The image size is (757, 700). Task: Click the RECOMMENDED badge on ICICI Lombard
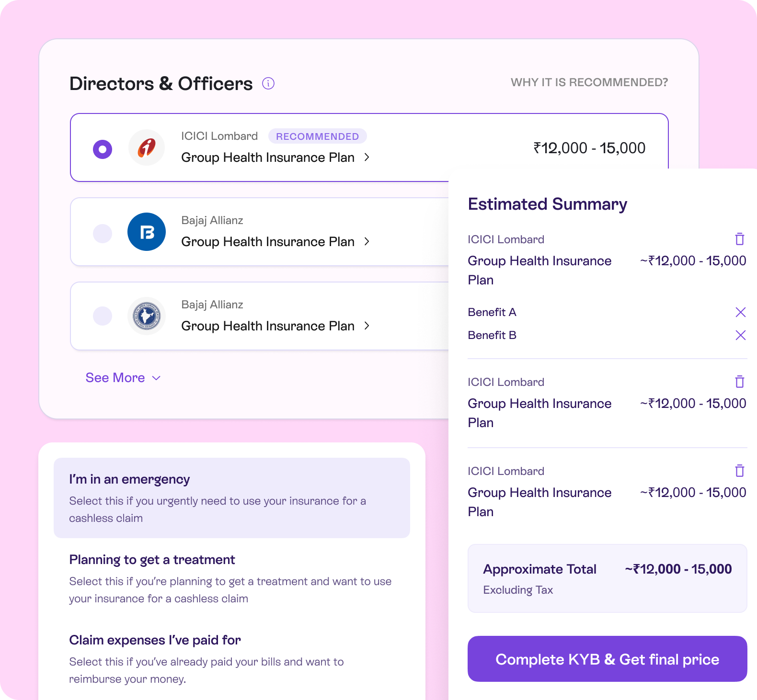pyautogui.click(x=317, y=136)
